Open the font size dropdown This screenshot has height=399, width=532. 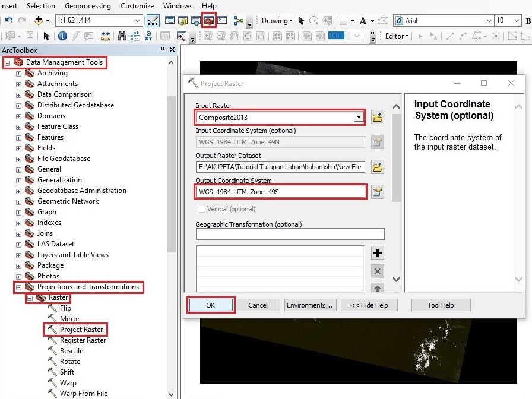(517, 20)
